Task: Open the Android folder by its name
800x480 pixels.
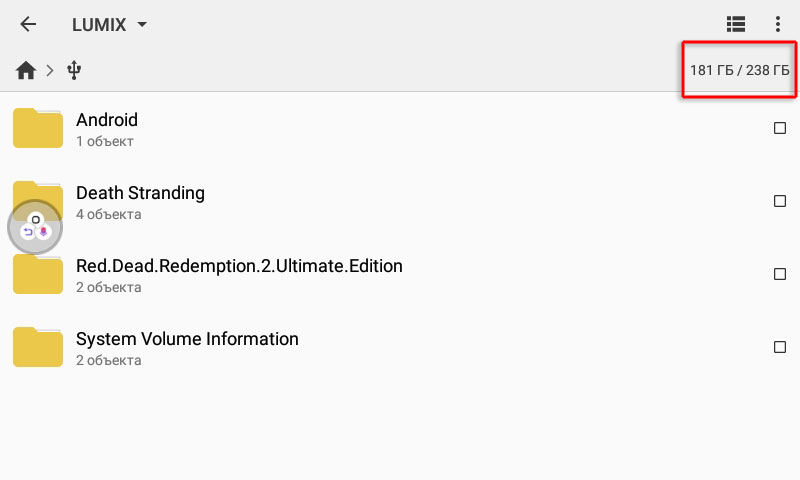Action: click(x=107, y=120)
